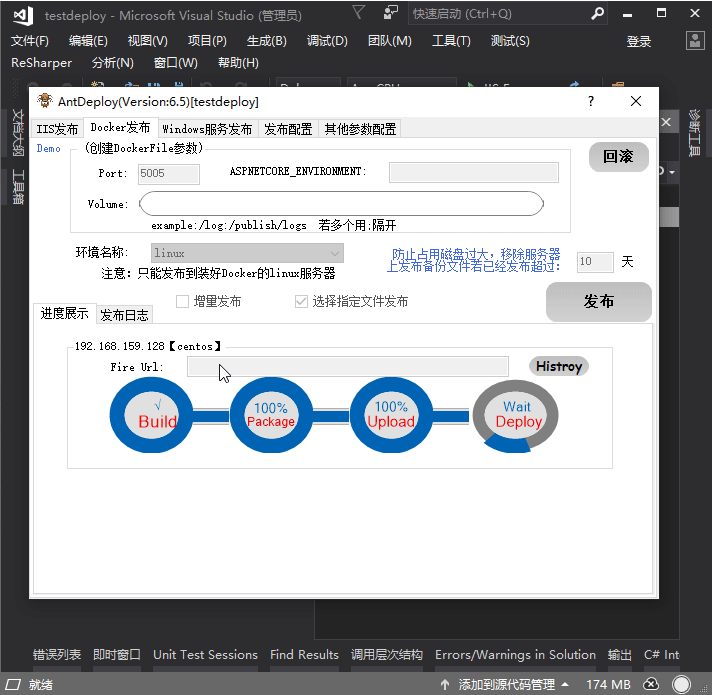The height and width of the screenshot is (695, 712).
Task: Switch to the IIS发布 tab
Action: click(x=57, y=129)
